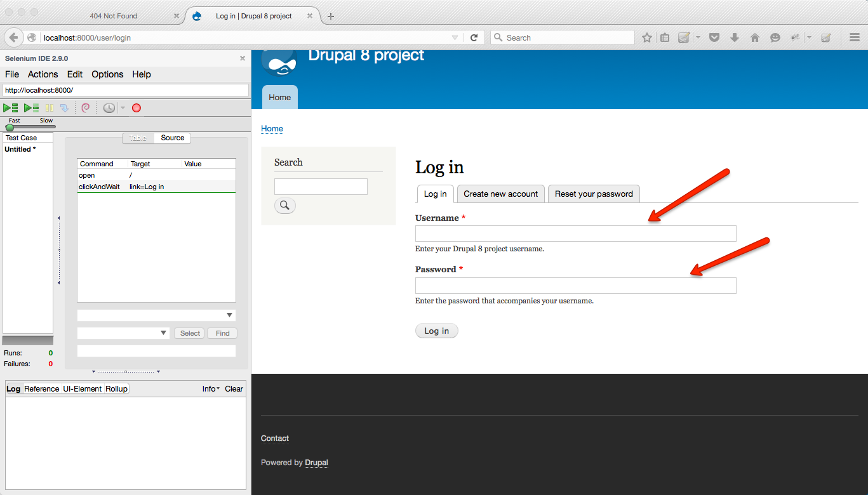Select the clickAndWait command row
Image resolution: width=868 pixels, height=495 pixels.
coord(156,187)
